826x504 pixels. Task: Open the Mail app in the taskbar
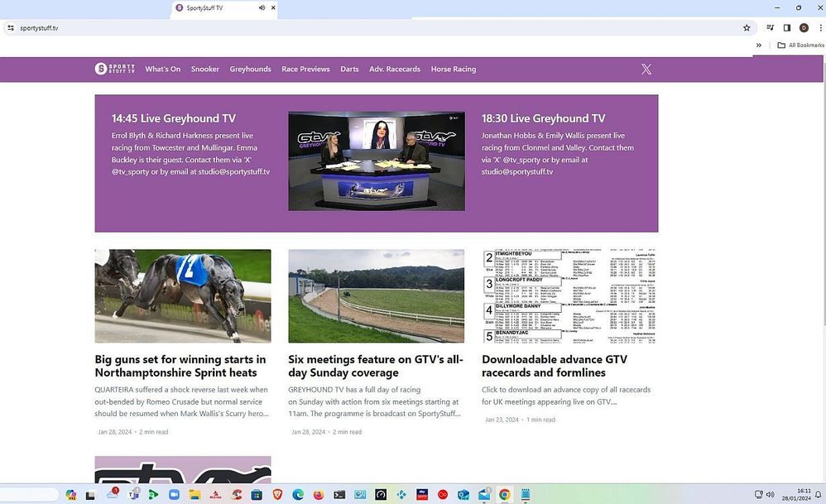[x=484, y=495]
